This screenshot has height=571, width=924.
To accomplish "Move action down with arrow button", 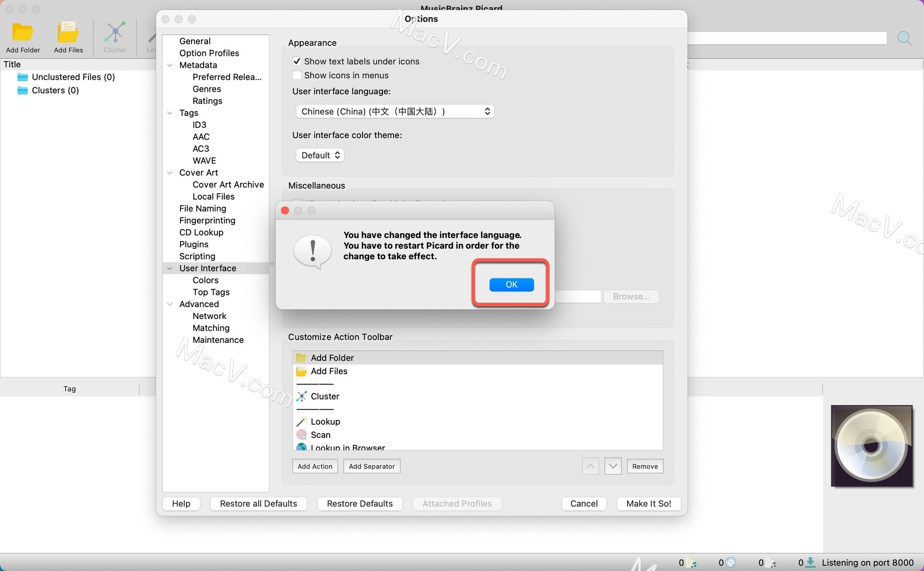I will click(613, 466).
